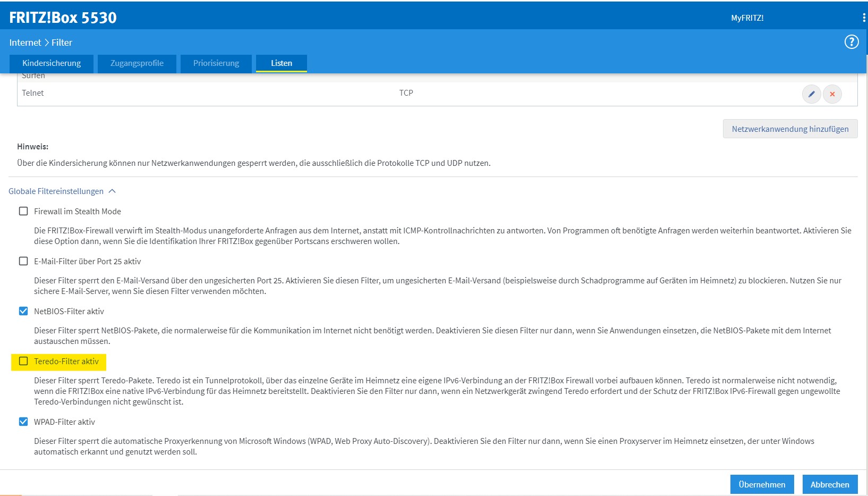Disable the NetBIOS-Filter aktiv checkbox
Screen dimensions: 868x496
pyautogui.click(x=23, y=311)
